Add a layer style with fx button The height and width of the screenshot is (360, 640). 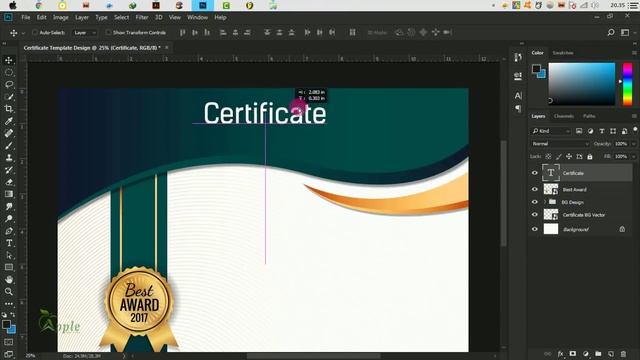pos(561,353)
